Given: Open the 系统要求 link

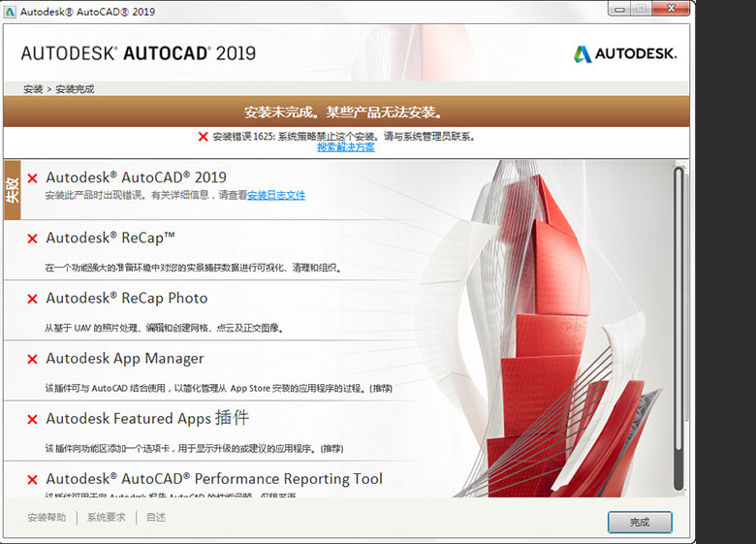Looking at the screenshot, I should click(106, 518).
